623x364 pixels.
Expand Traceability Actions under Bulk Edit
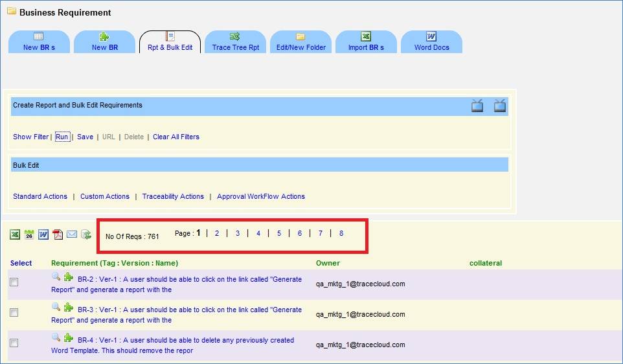coord(173,196)
